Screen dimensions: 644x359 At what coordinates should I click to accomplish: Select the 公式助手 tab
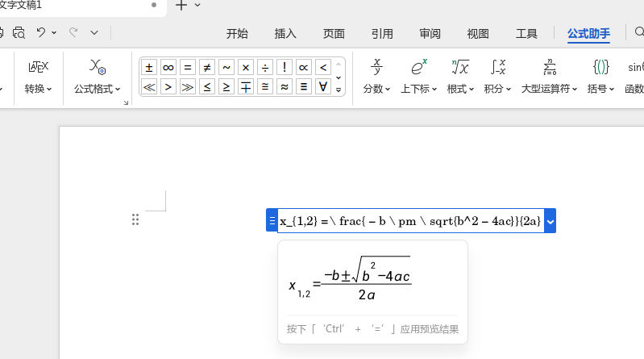pos(588,33)
